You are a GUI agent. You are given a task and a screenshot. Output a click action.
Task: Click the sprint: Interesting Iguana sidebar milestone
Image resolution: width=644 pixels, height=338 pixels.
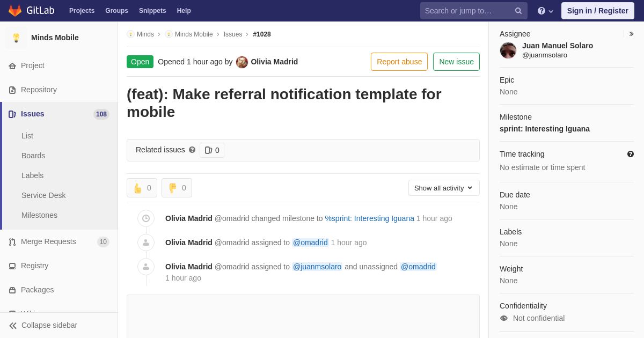pyautogui.click(x=545, y=129)
